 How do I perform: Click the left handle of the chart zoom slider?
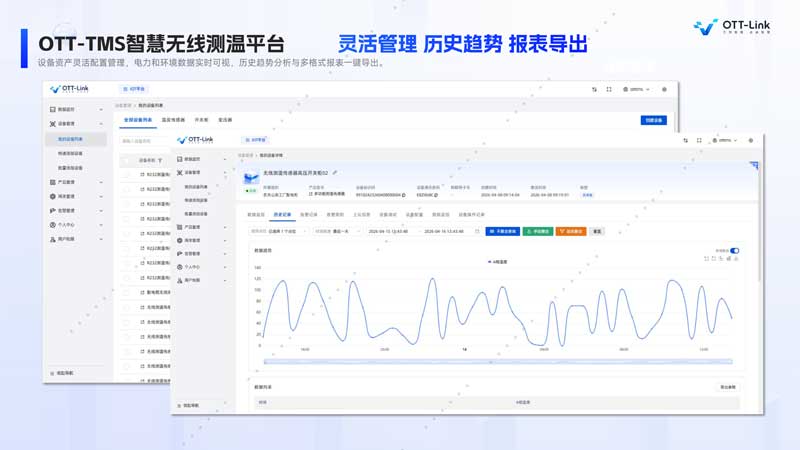coord(264,362)
